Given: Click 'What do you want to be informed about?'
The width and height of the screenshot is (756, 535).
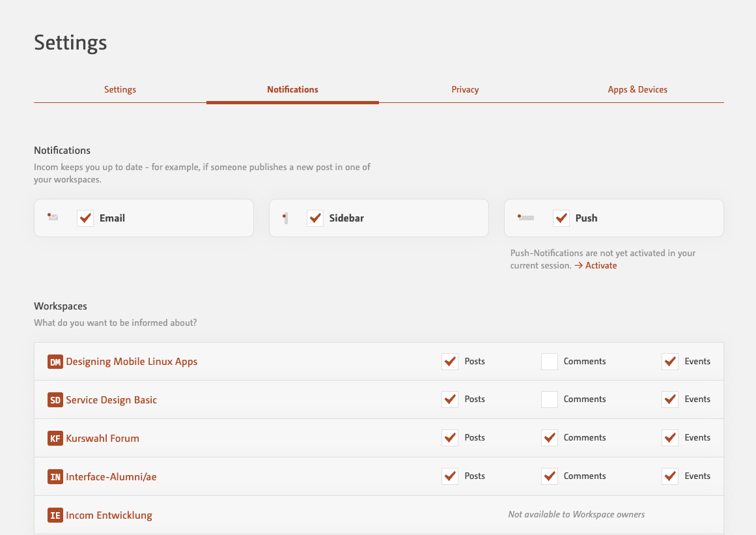Looking at the screenshot, I should pos(115,323).
